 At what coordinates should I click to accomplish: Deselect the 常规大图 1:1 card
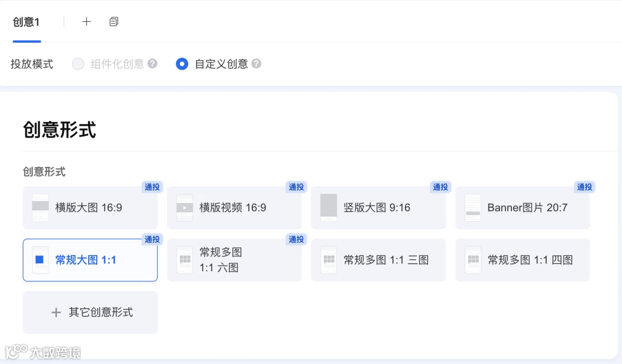90,260
